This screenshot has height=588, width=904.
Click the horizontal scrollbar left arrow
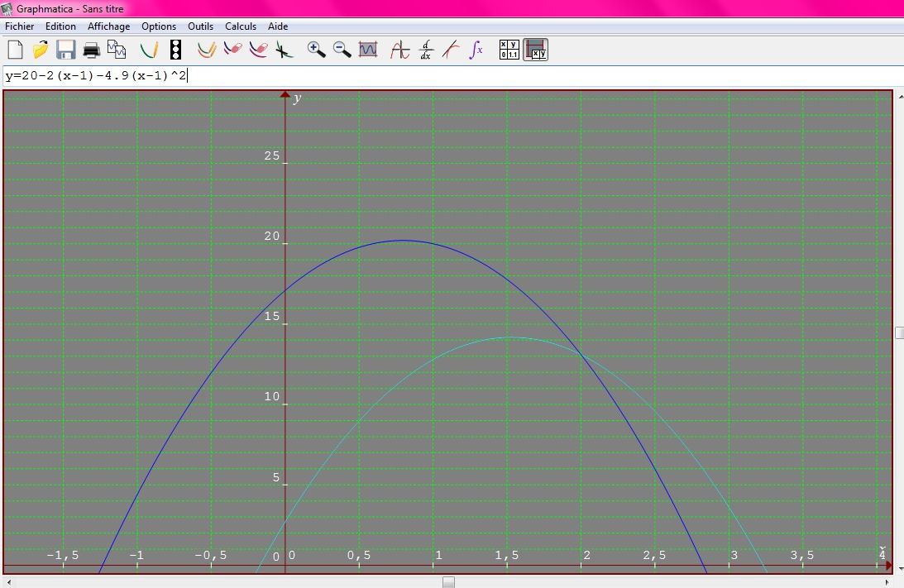[x=8, y=582]
